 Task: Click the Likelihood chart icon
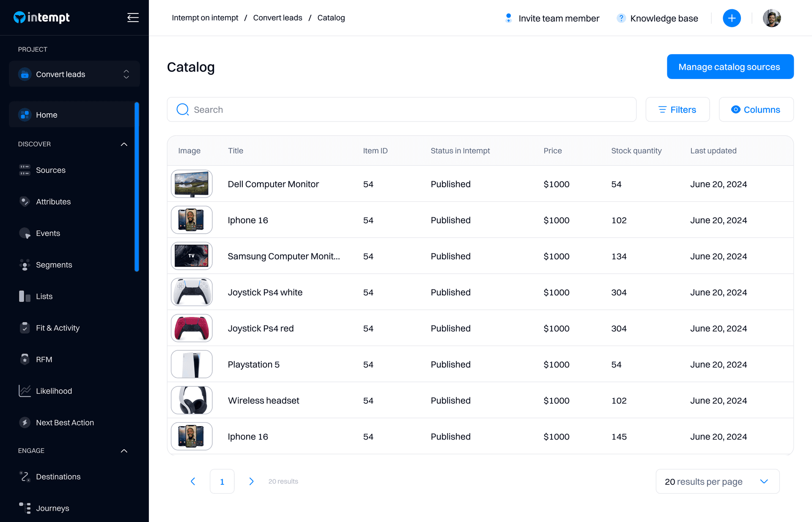coord(25,391)
